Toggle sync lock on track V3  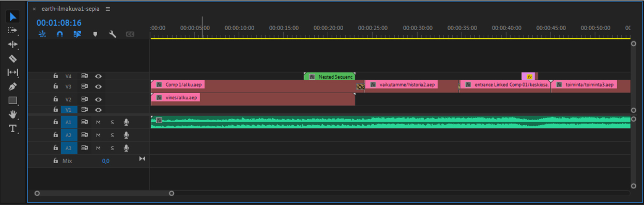point(85,86)
